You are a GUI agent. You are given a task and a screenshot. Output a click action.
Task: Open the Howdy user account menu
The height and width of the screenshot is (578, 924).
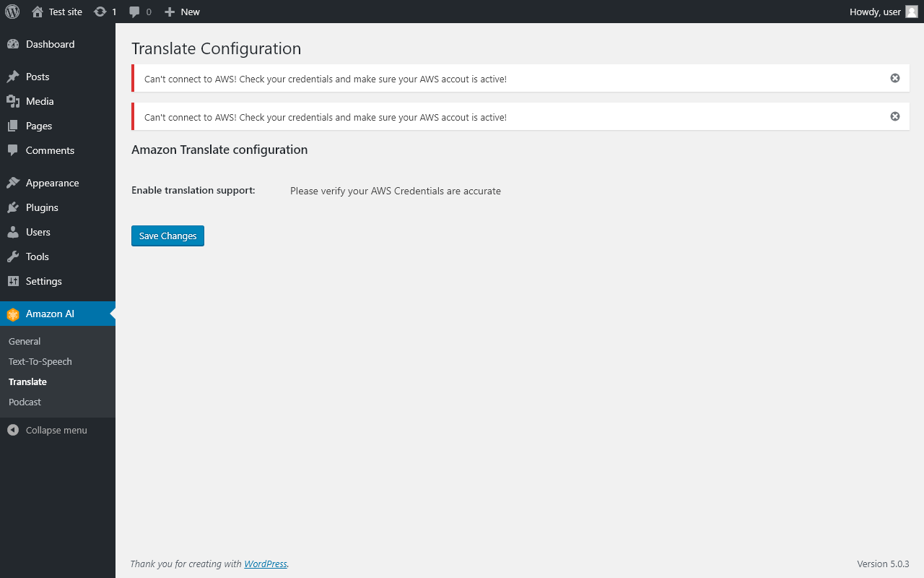coord(883,12)
